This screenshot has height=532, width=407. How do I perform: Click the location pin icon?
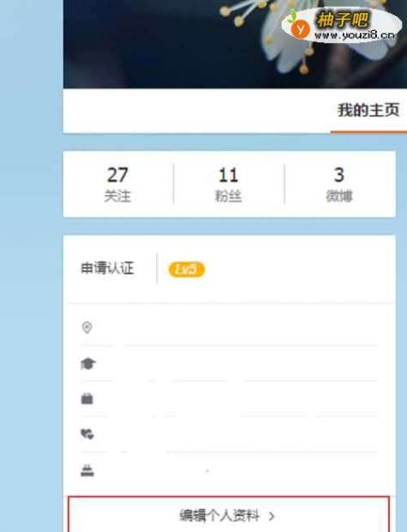87,328
